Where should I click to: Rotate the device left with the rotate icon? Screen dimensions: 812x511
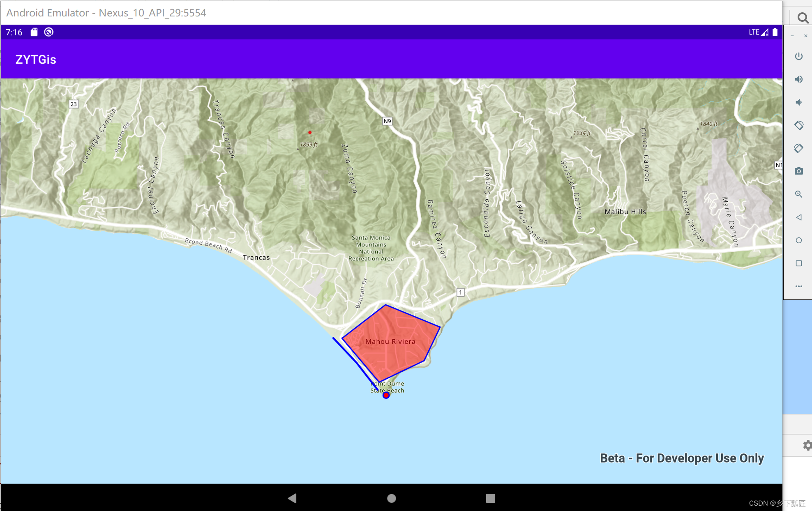pyautogui.click(x=799, y=125)
